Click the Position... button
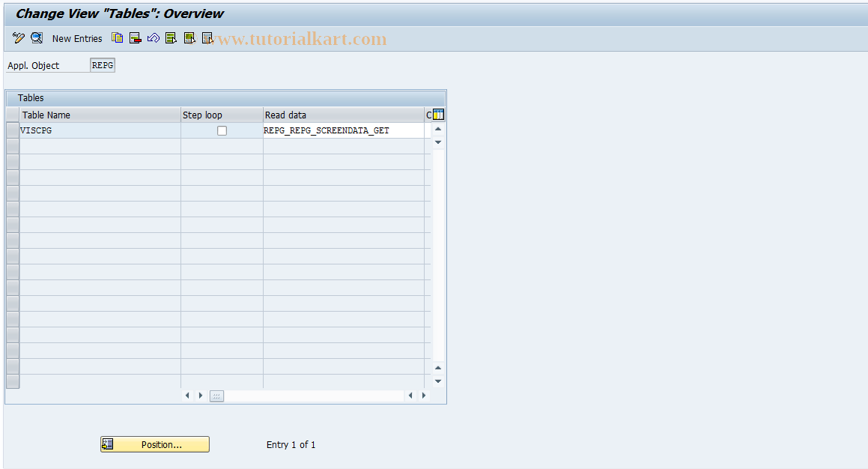Image resolution: width=868 pixels, height=469 pixels. (154, 444)
